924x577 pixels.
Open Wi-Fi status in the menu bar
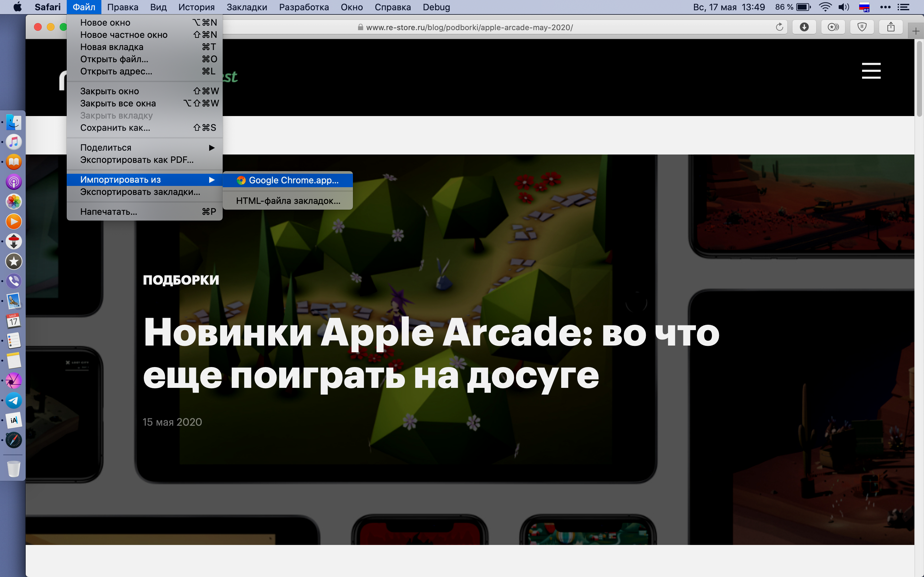coord(825,7)
